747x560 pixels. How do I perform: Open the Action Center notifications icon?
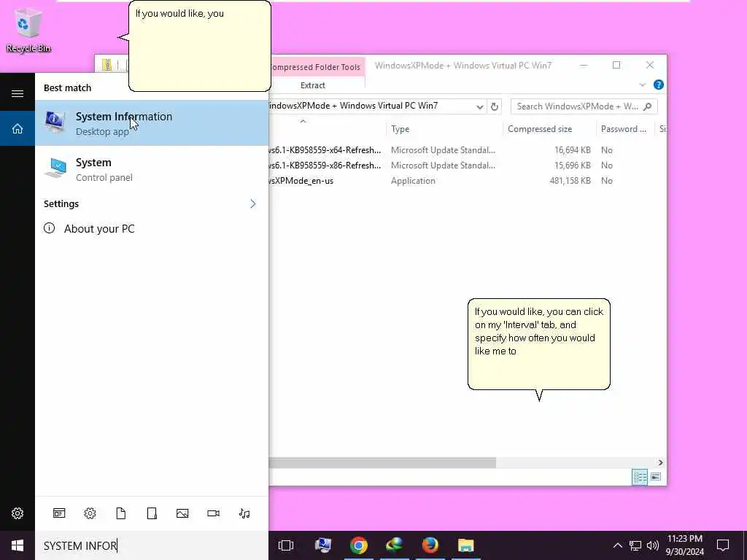723,545
